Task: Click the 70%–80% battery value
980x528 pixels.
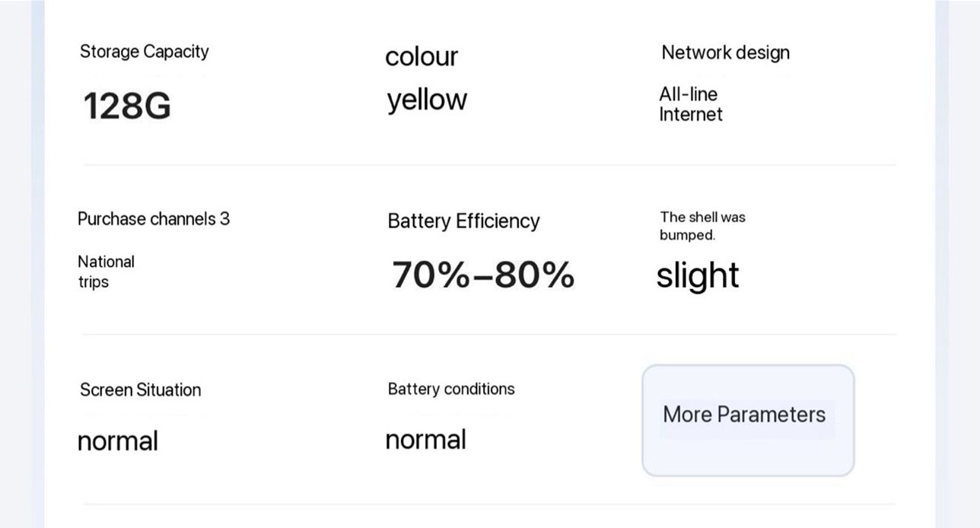Action: pyautogui.click(x=483, y=275)
